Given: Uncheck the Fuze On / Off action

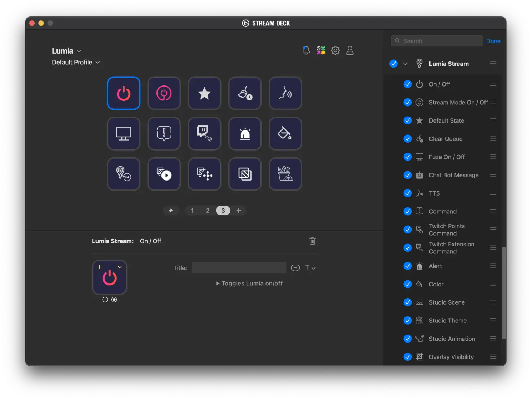Looking at the screenshot, I should [x=407, y=157].
